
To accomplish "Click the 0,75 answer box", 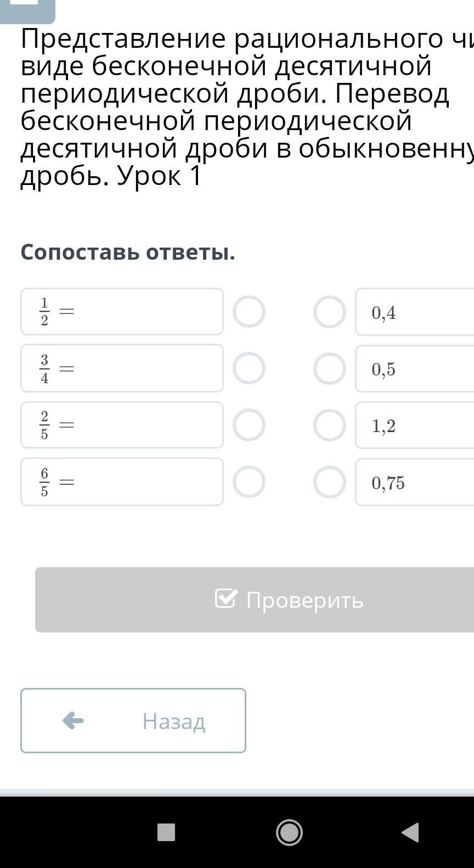I will (x=415, y=482).
